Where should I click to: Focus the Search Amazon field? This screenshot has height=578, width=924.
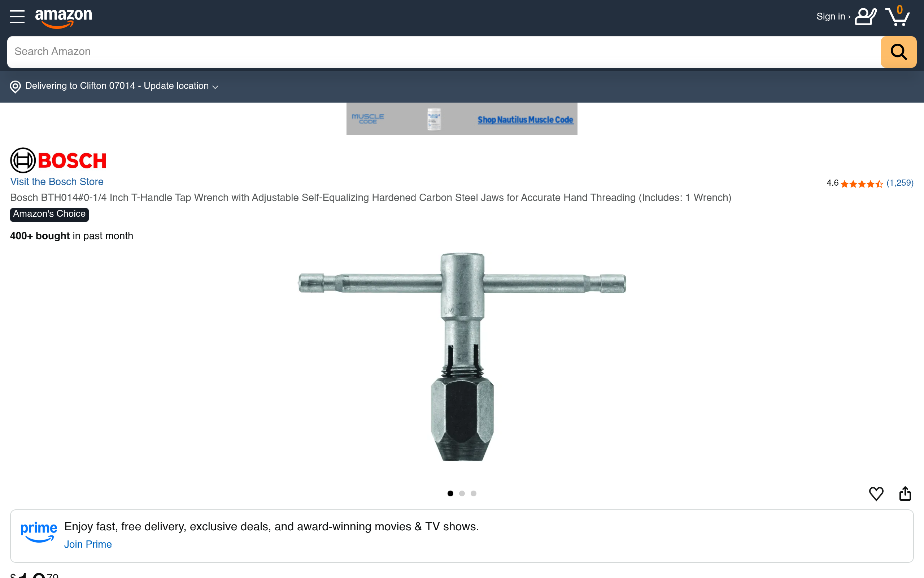click(x=444, y=52)
